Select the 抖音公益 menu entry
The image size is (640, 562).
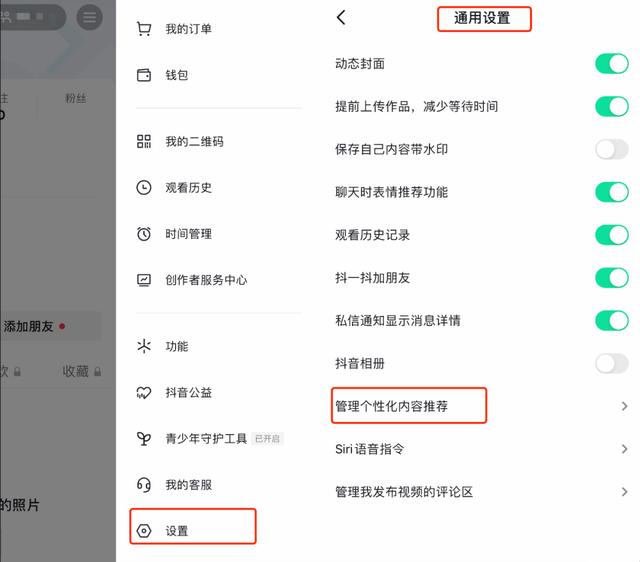[189, 393]
